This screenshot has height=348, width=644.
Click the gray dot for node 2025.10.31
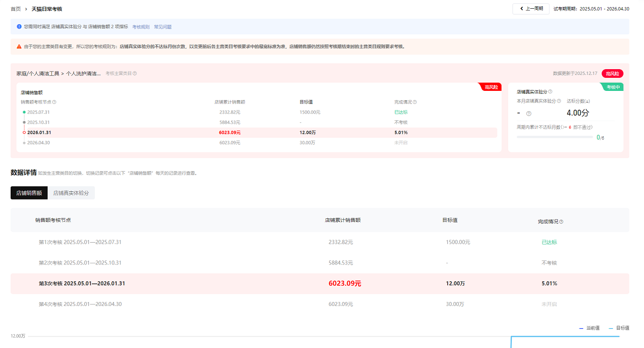[24, 122]
